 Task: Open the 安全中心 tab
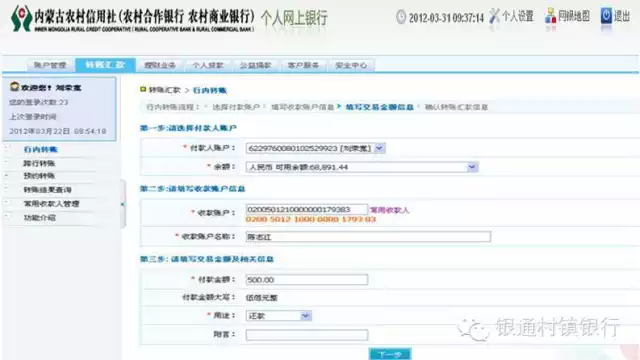click(x=351, y=65)
